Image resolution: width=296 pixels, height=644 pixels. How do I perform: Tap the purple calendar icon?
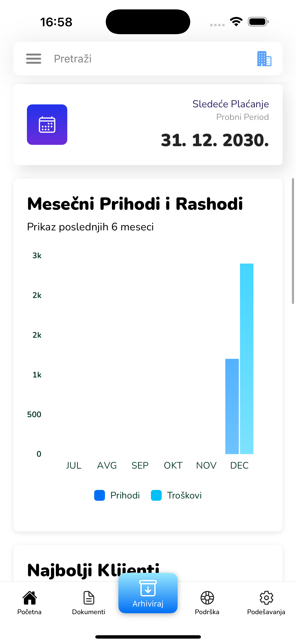click(47, 124)
